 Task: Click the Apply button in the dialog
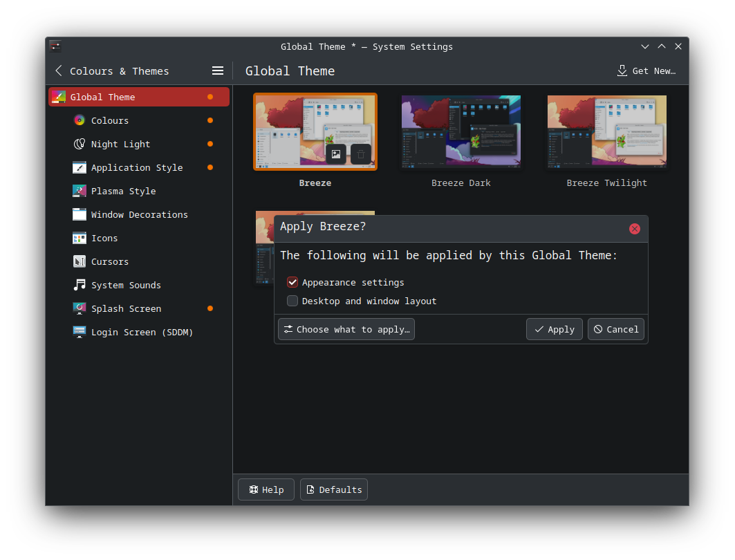click(x=555, y=330)
